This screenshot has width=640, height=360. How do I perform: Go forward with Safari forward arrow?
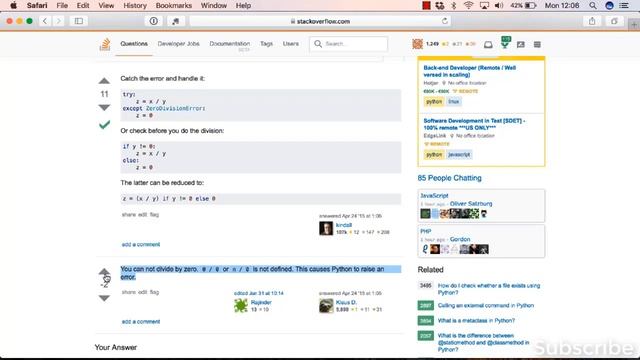point(59,21)
